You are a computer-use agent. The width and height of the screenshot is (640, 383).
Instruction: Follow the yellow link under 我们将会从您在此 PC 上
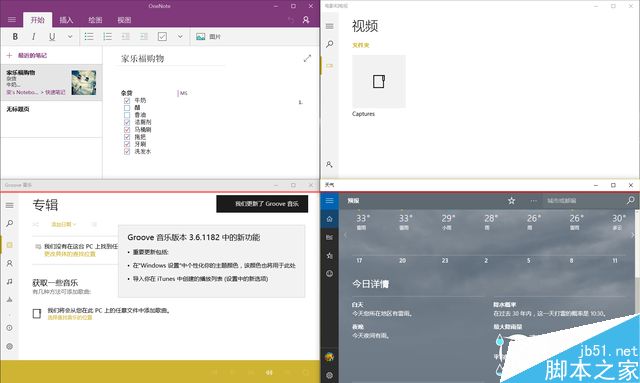70,317
